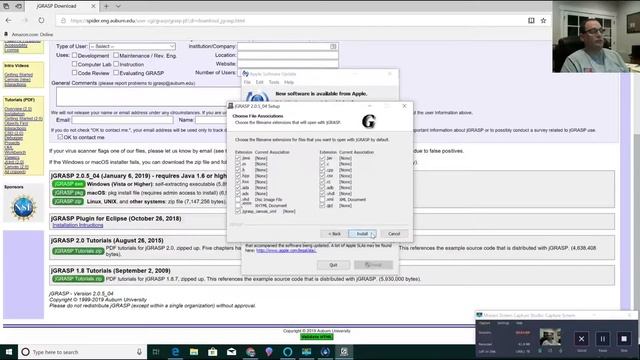Download the jGRASP zip for Linux

tap(68, 202)
